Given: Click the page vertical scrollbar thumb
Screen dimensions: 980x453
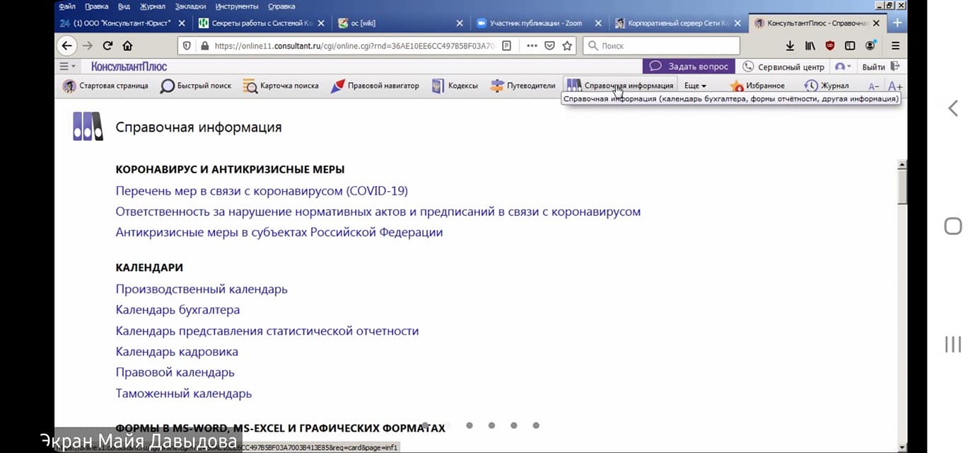Looking at the screenshot, I should pyautogui.click(x=902, y=188).
